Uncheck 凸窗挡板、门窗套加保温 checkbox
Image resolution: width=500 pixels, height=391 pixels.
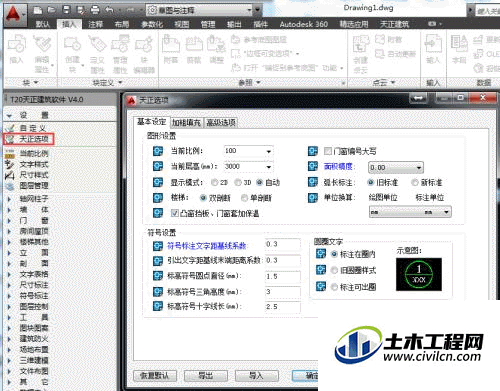(175, 213)
